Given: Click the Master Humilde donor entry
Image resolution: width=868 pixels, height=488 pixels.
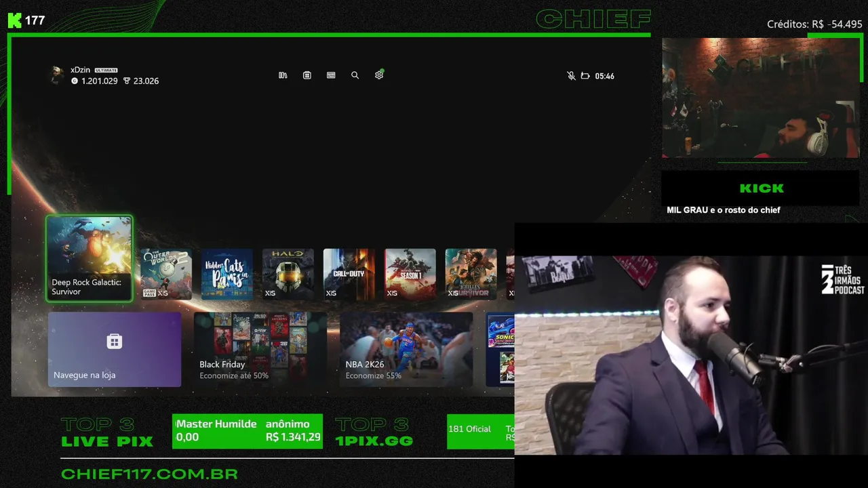Looking at the screenshot, I should (216, 430).
